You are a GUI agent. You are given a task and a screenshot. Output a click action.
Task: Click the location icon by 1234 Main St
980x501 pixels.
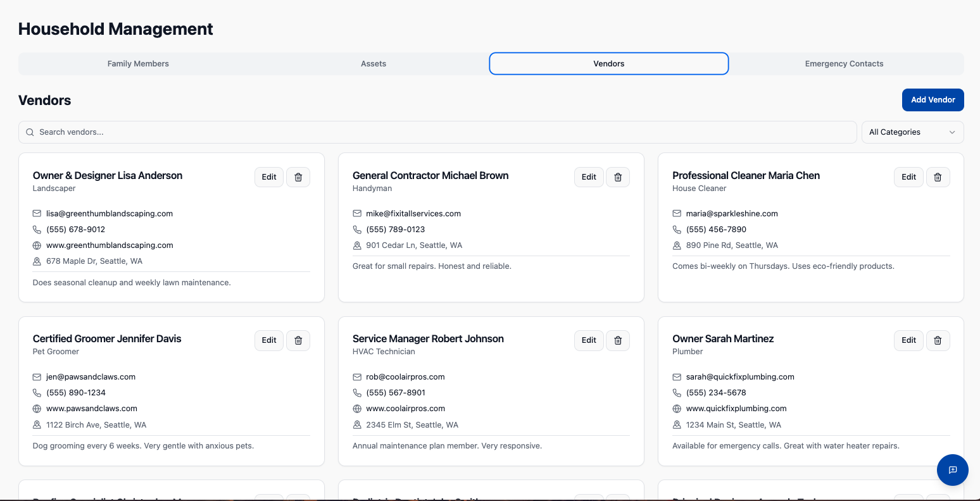point(677,425)
